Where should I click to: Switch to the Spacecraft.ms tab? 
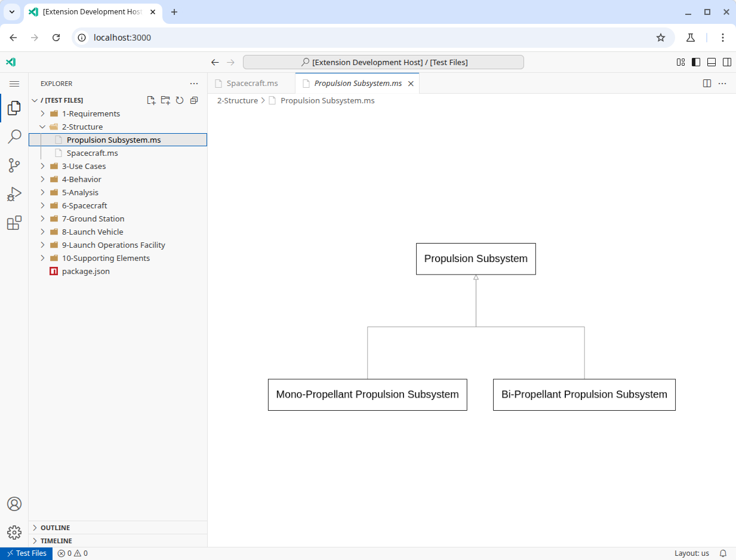(252, 83)
